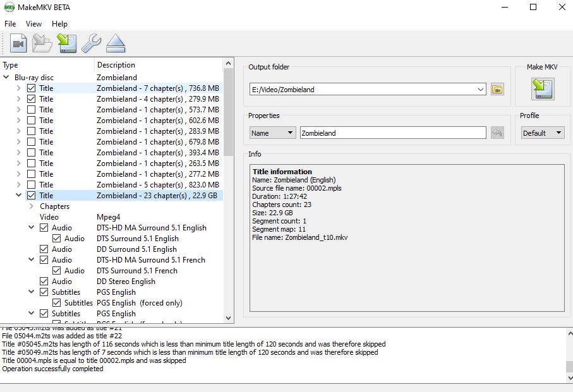Click the MakeMKV app logo in title bar
The image size is (573, 392).
tap(9, 8)
